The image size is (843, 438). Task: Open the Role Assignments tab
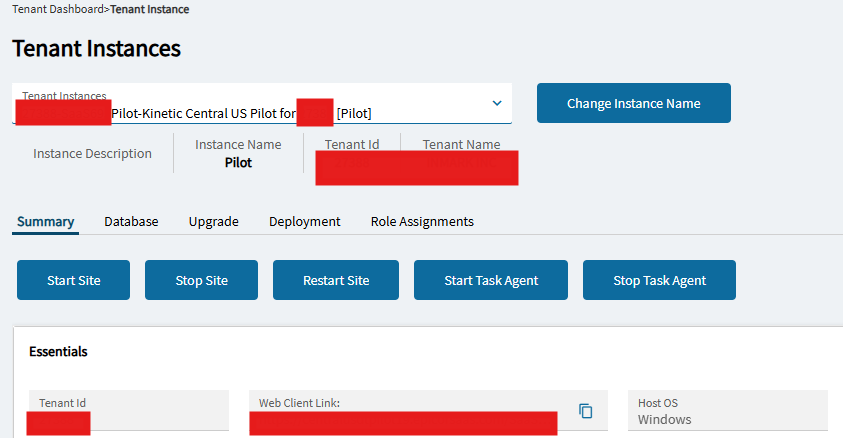coord(422,221)
